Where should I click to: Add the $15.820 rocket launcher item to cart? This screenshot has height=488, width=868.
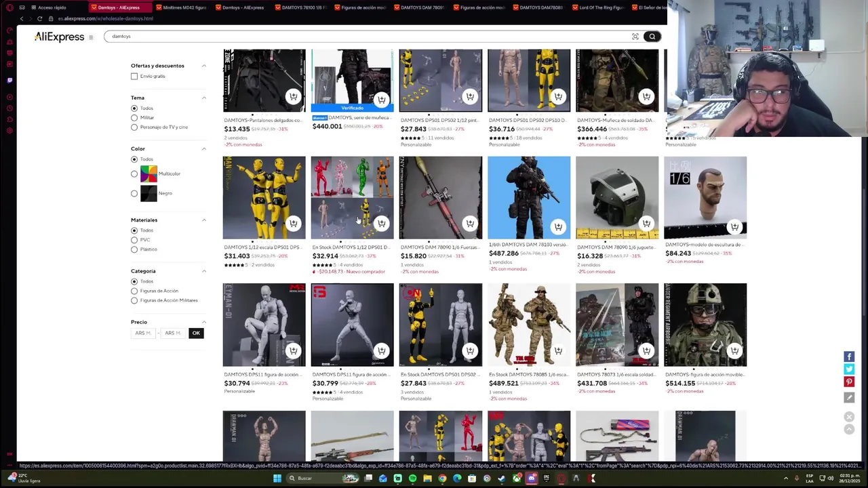click(470, 223)
